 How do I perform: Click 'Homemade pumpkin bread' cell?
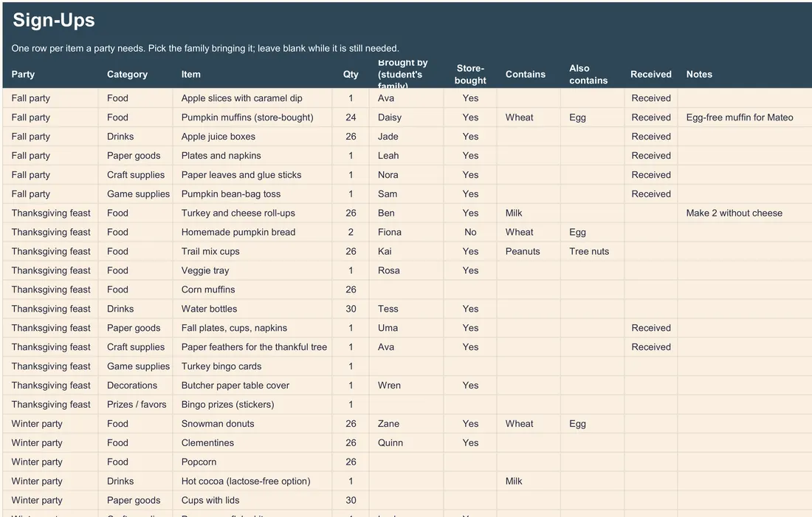click(252, 232)
